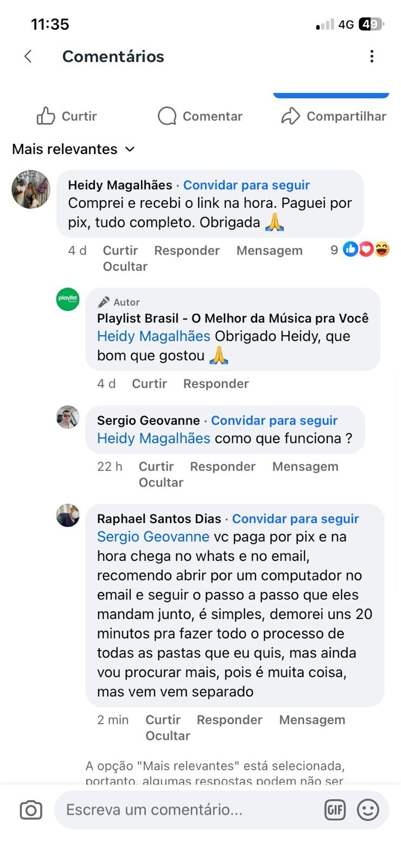
Task: Open the three-dot options menu
Action: click(372, 56)
